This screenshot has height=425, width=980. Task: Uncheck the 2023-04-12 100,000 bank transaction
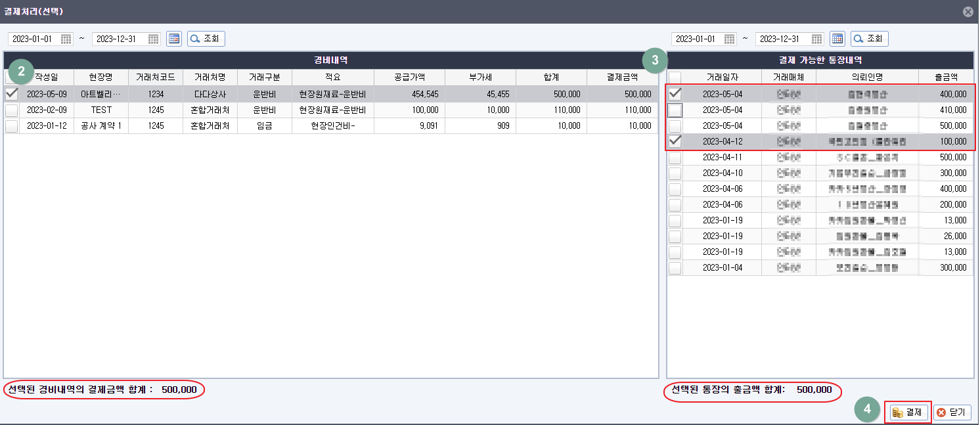[x=674, y=141]
